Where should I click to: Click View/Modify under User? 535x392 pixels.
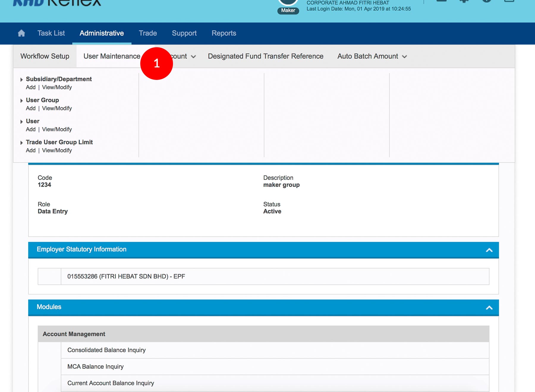point(57,129)
